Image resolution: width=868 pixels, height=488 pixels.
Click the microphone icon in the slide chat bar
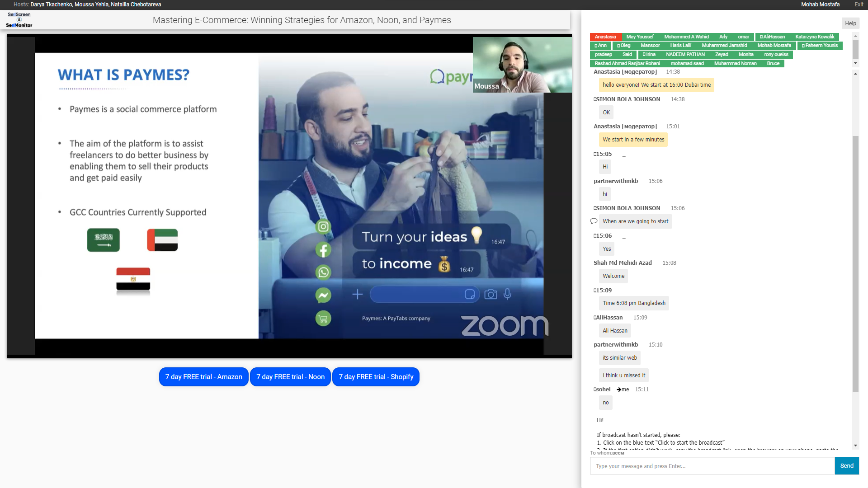(x=508, y=294)
